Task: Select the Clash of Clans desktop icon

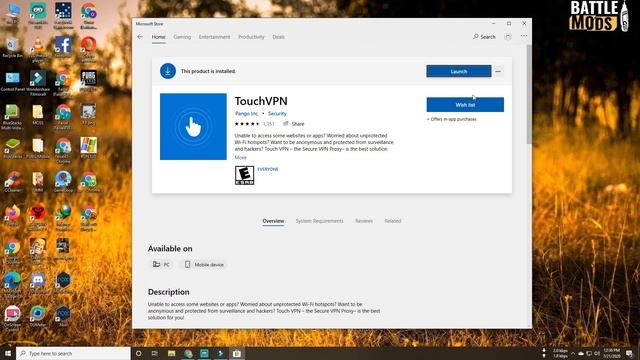Action: [38, 250]
